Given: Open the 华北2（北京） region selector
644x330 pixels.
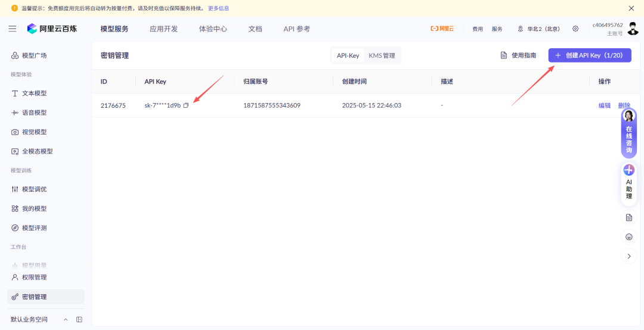Looking at the screenshot, I should pos(538,29).
